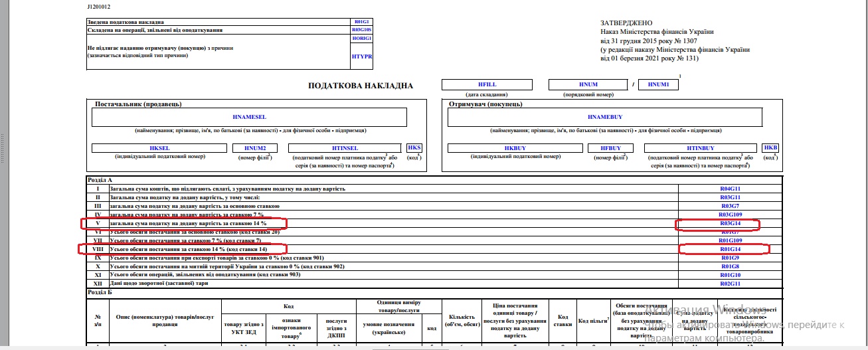The image size is (868, 350).
Task: Select the HNUM invoice number field
Action: 588,84
